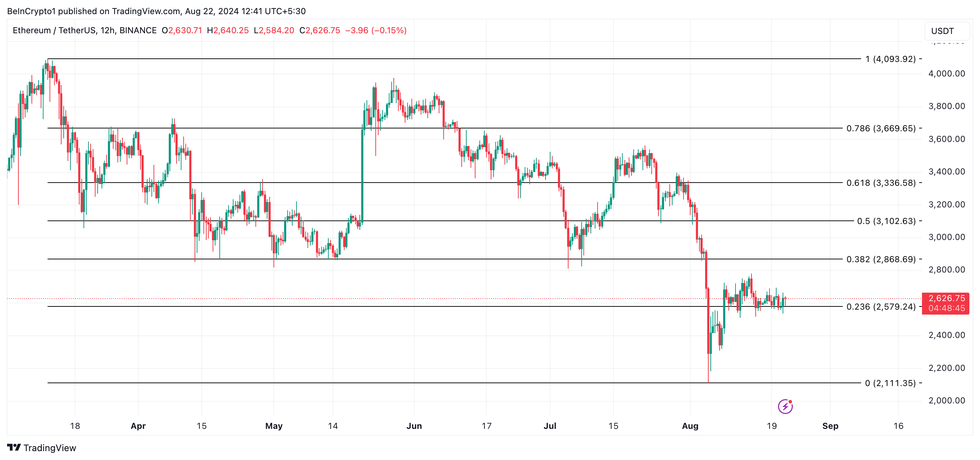Click the Ethereum / TetherUS symbol title
Screen dimensions: 980x460
[x=85, y=30]
